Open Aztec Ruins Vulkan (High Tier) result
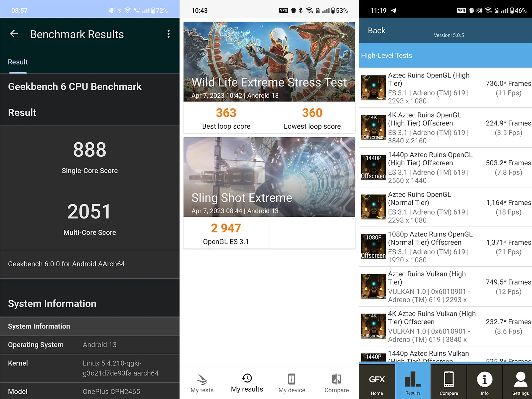This screenshot has height=399, width=532. pyautogui.click(x=446, y=287)
